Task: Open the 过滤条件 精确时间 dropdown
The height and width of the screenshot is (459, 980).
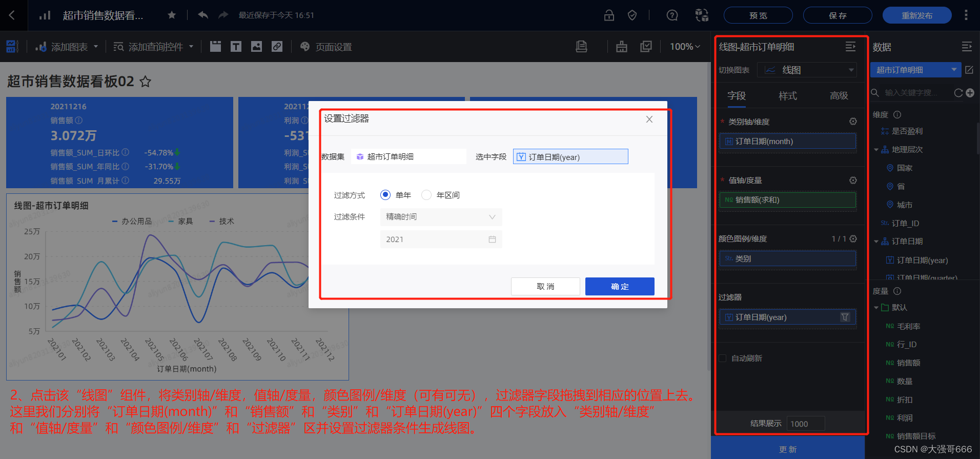Action: click(441, 217)
